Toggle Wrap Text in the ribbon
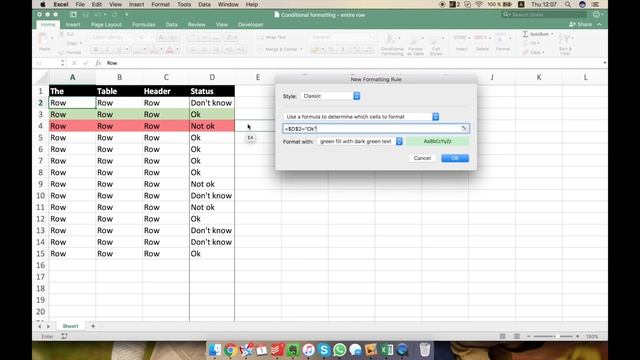The image size is (640, 360). (x=271, y=37)
